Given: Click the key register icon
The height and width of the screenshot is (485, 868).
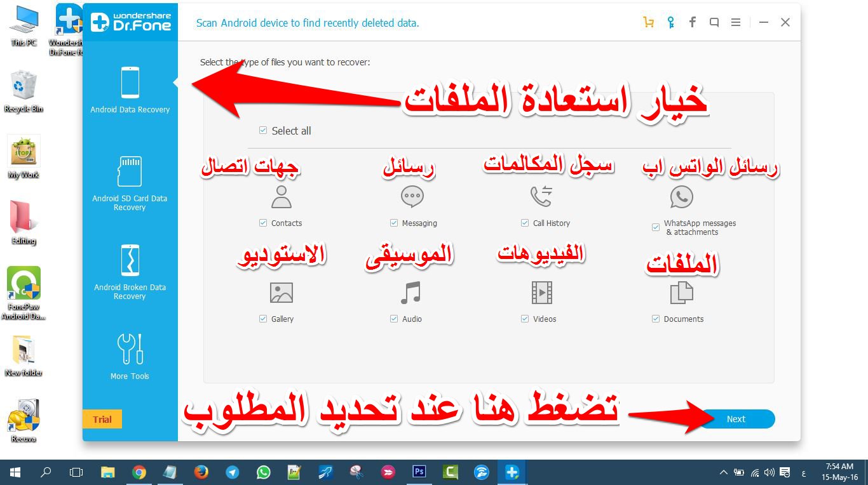Looking at the screenshot, I should 670,22.
